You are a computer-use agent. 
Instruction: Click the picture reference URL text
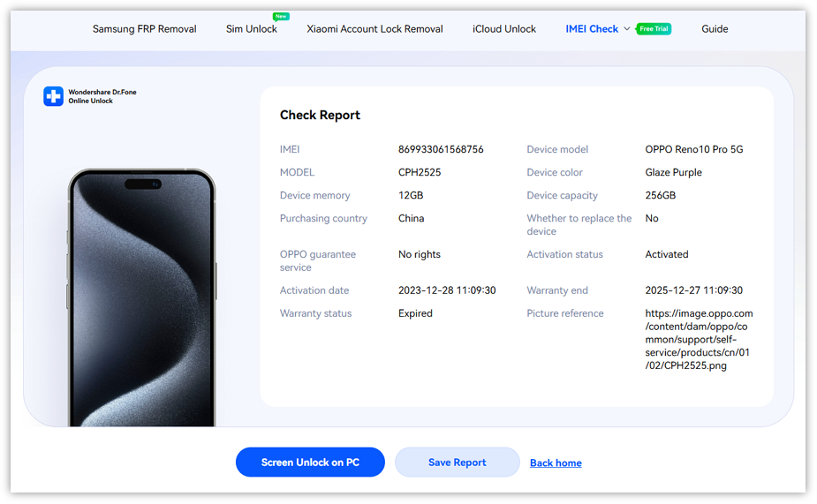(x=699, y=339)
